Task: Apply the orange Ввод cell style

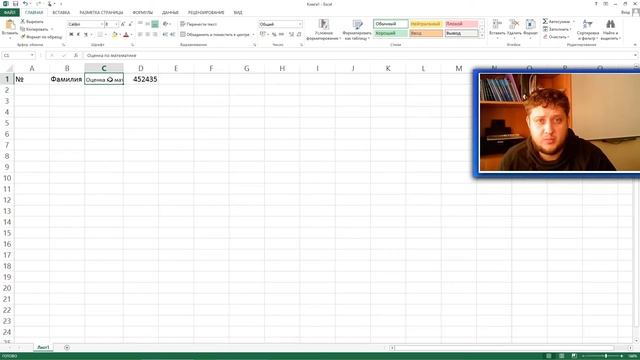Action: coord(426,33)
